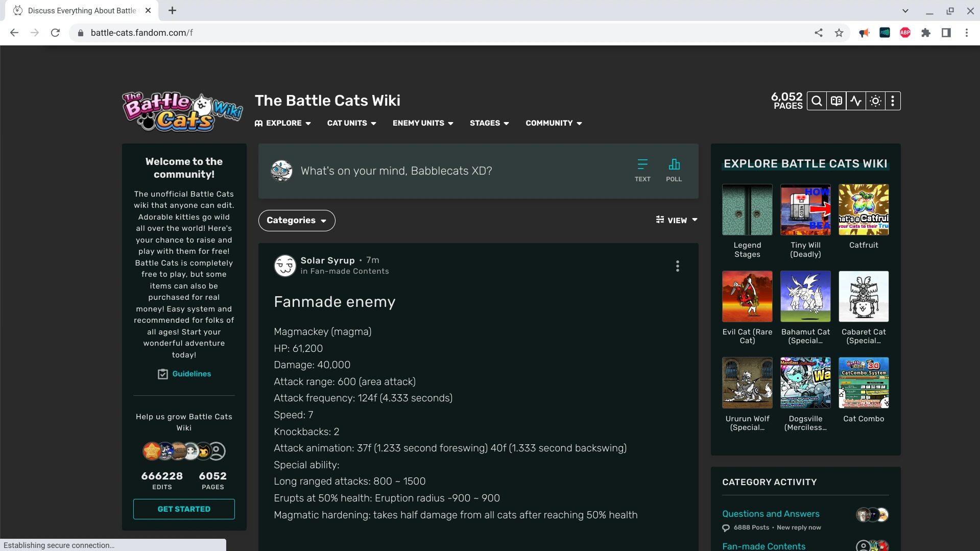Open the three-dot wiki options menu
Viewport: 980px width, 551px height.
tap(893, 101)
